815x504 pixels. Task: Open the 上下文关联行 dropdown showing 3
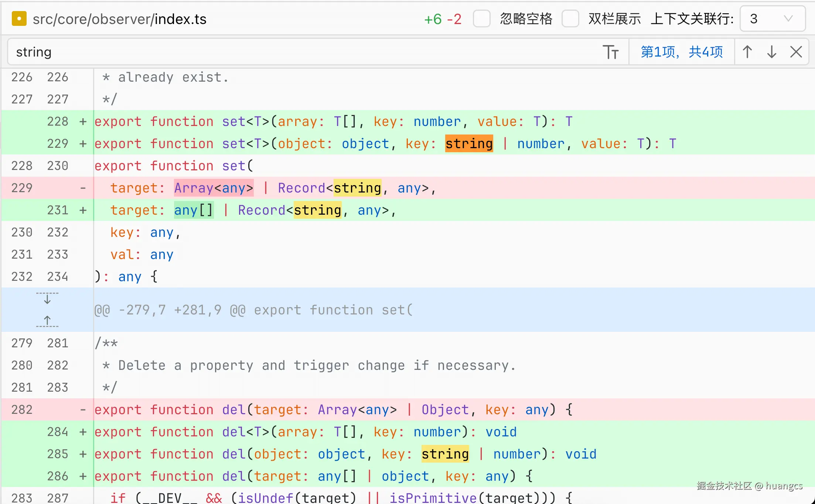point(772,19)
